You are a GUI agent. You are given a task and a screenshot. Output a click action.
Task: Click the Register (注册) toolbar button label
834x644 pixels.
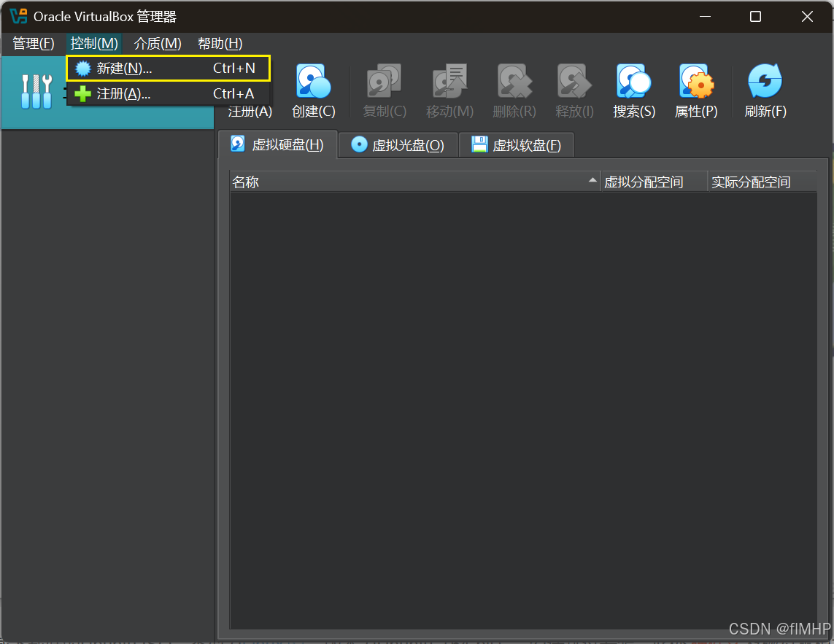click(250, 112)
